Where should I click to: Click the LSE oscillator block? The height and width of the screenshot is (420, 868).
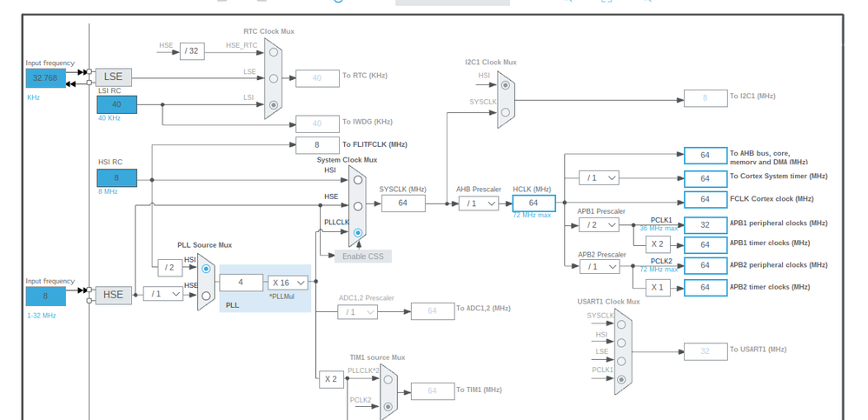[114, 77]
